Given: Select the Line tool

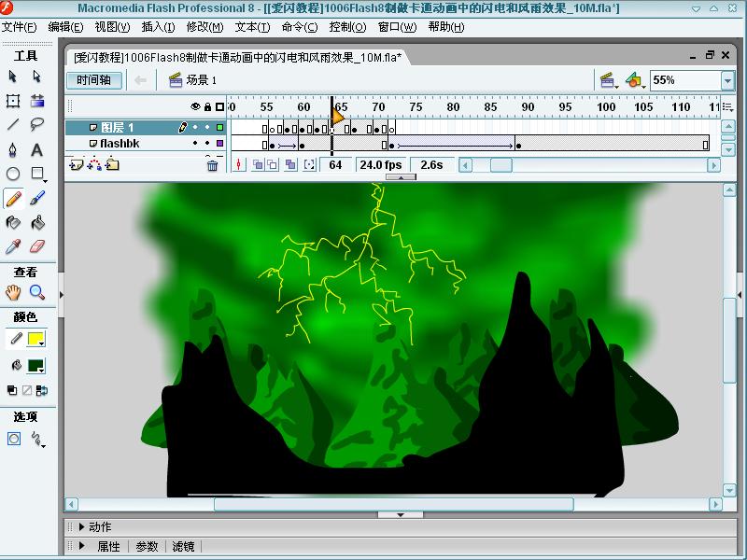Looking at the screenshot, I should pyautogui.click(x=13, y=125).
